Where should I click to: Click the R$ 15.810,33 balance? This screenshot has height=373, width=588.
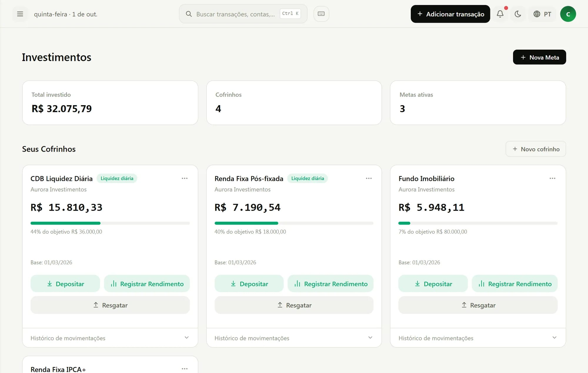click(66, 207)
